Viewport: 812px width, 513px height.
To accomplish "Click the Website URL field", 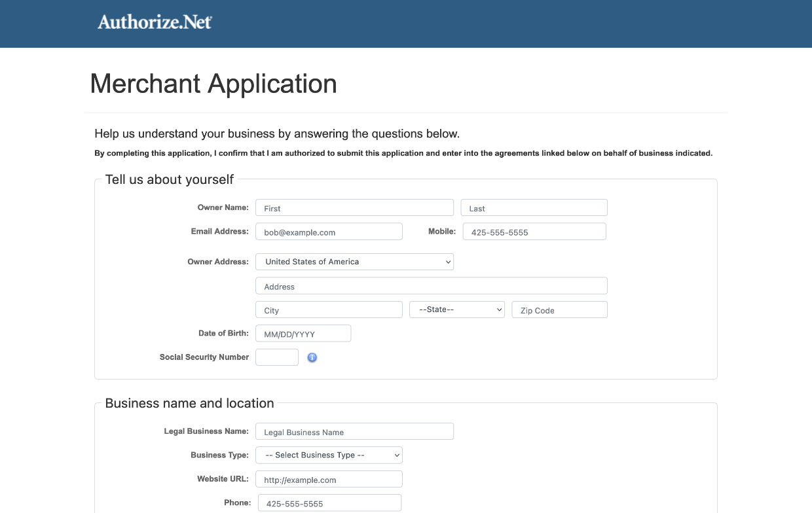I will pos(329,478).
